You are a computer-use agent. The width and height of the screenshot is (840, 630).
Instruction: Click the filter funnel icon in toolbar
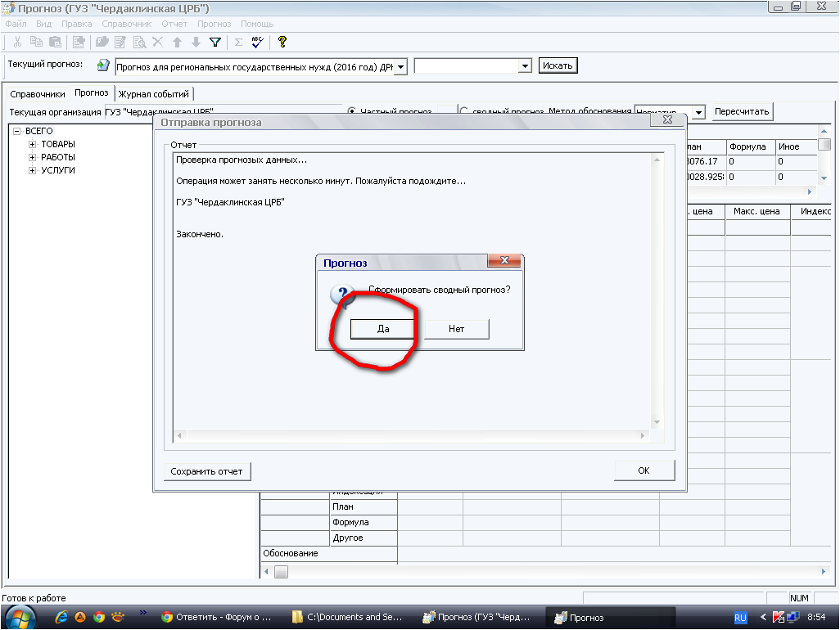[215, 43]
